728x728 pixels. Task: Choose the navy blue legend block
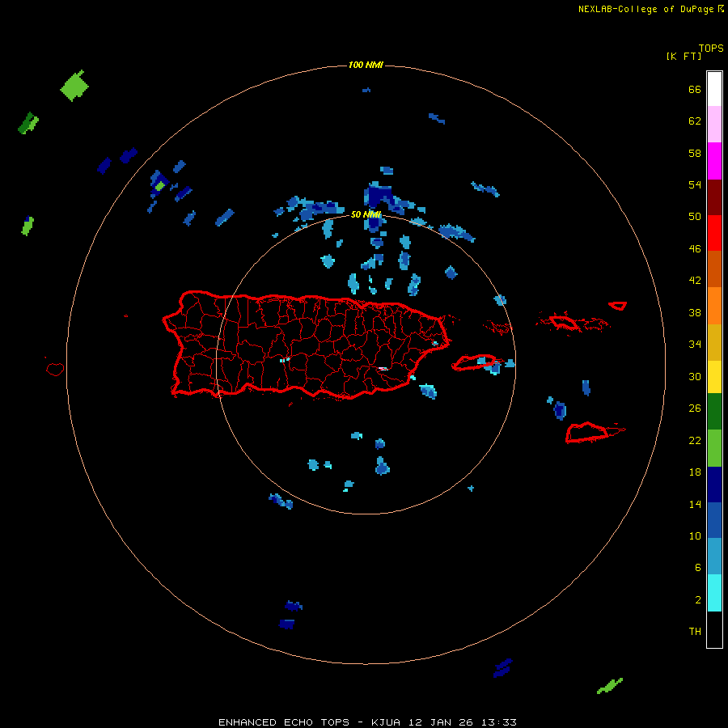714,485
